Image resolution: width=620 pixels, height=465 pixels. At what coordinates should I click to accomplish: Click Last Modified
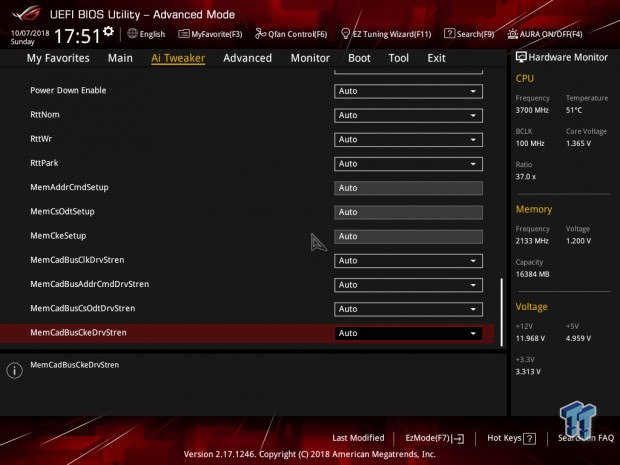358,438
